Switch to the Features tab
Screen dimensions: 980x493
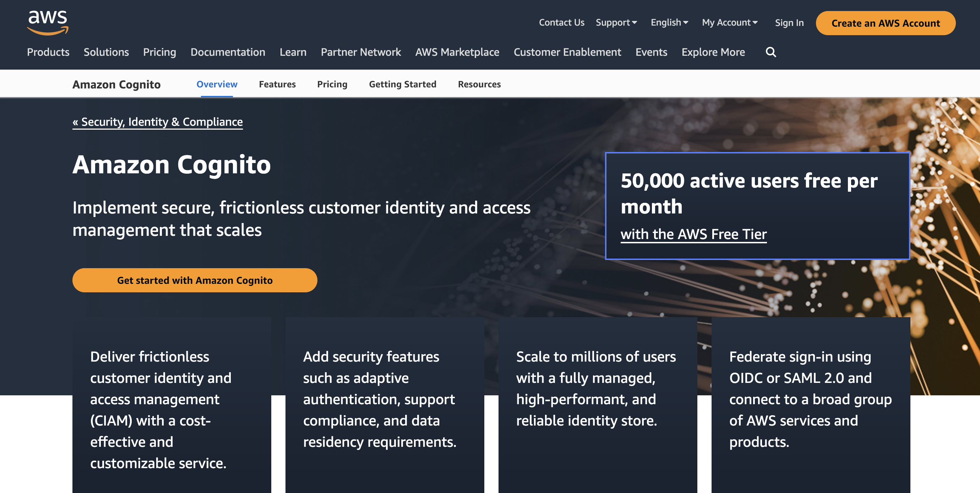(x=277, y=84)
